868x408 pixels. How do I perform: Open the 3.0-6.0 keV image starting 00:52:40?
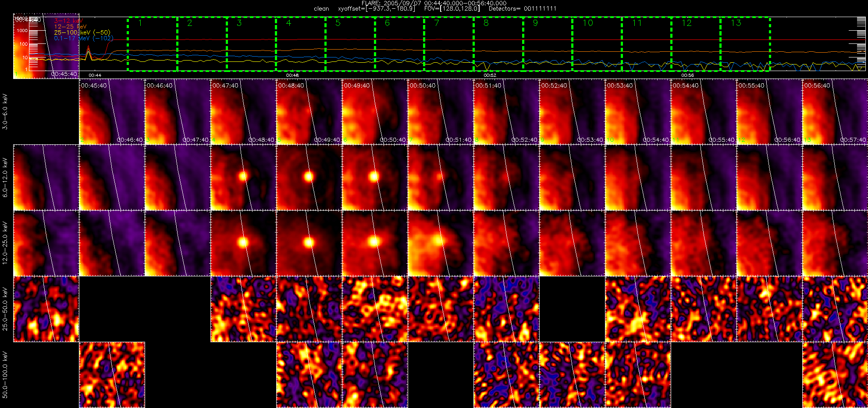572,112
